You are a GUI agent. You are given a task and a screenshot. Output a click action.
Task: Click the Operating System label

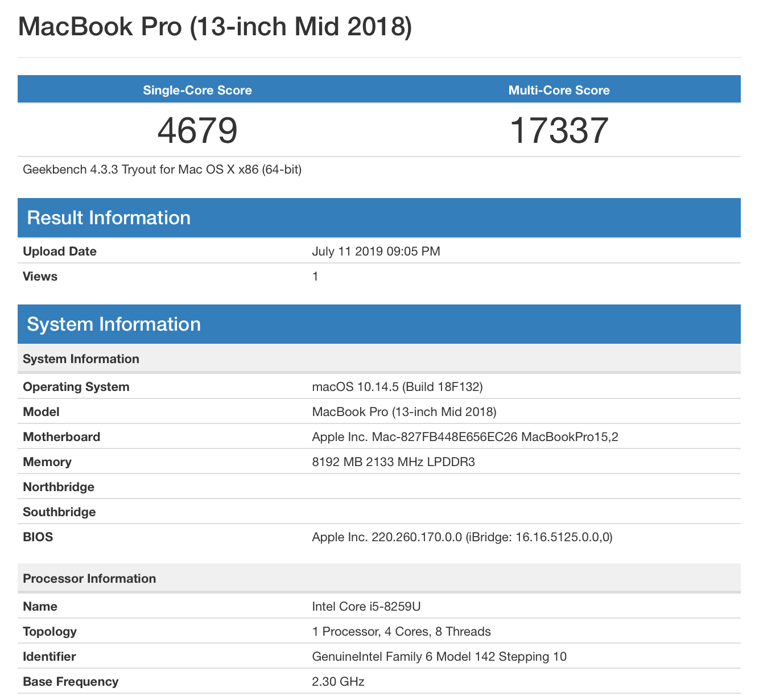tap(76, 387)
